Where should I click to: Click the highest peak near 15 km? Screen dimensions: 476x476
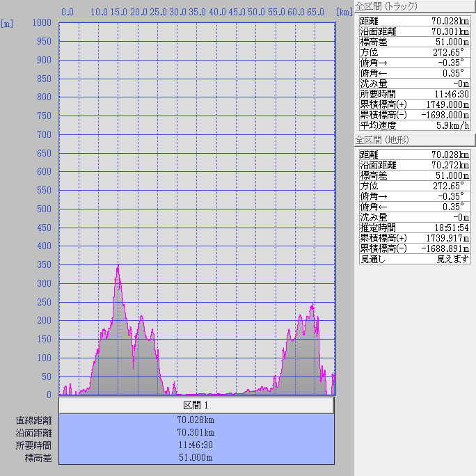tap(118, 266)
